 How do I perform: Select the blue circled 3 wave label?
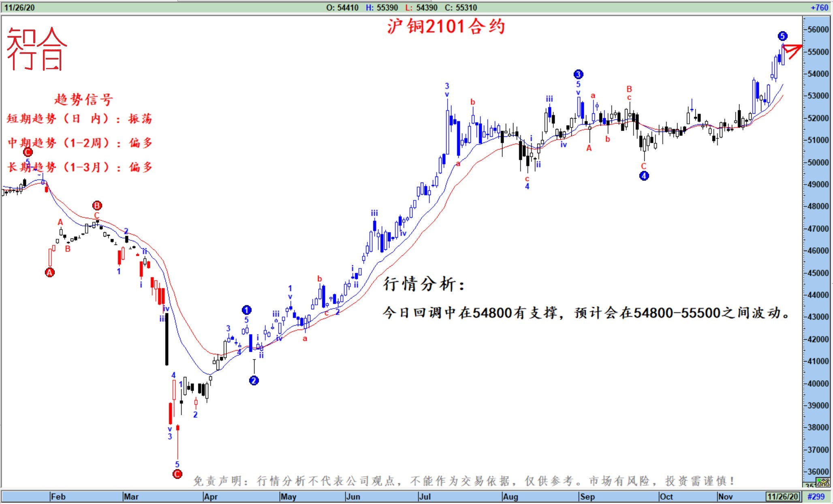point(578,74)
